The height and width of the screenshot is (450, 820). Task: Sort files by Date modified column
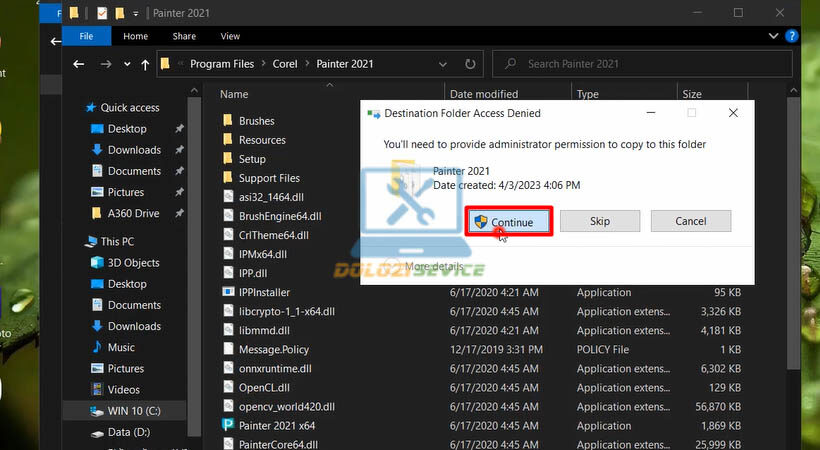pyautogui.click(x=483, y=94)
